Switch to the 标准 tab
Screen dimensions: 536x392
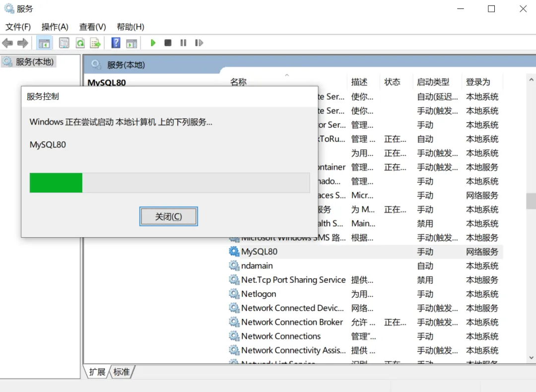(x=122, y=372)
